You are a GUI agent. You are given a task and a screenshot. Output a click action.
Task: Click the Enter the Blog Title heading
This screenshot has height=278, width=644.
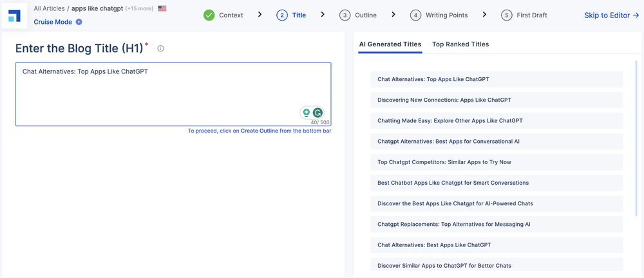tap(79, 48)
